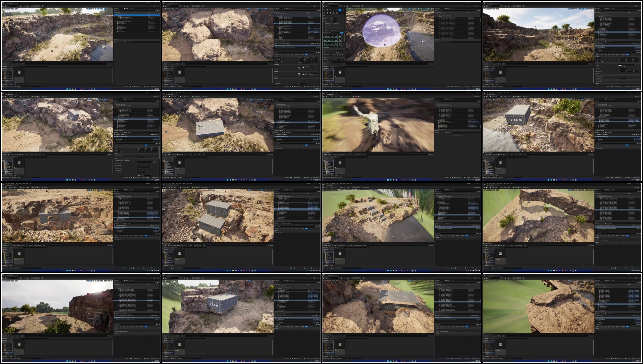This screenshot has height=364, width=643.
Task: Activate the Erase tool in Foliage Mode screenshot
Action: (331, 12)
